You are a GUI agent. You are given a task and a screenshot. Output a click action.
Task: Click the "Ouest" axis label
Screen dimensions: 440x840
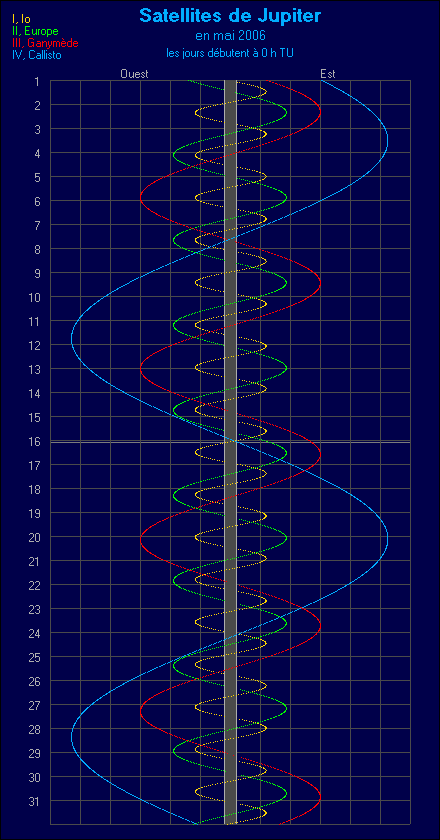coord(134,74)
